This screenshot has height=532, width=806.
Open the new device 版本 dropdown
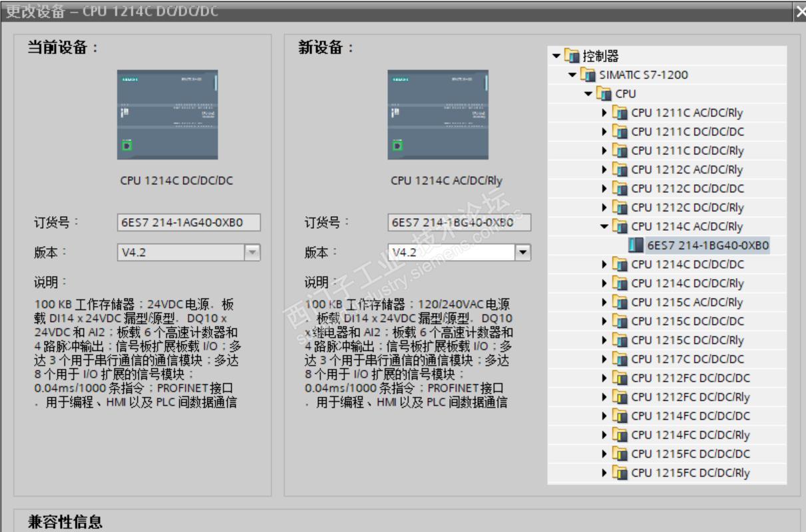[523, 253]
